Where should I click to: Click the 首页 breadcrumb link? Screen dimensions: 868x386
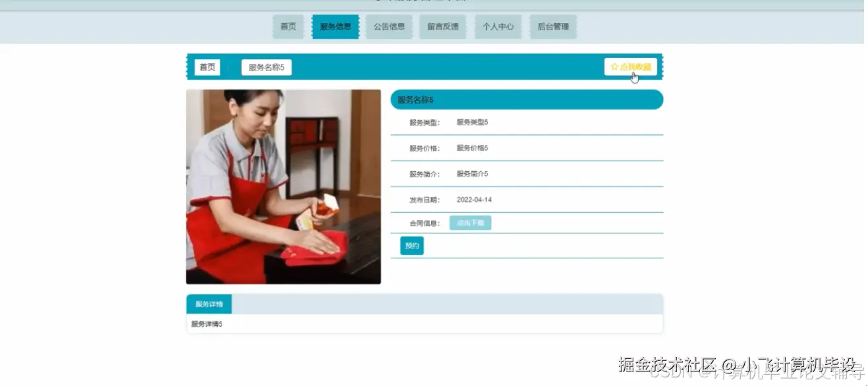[x=208, y=67]
